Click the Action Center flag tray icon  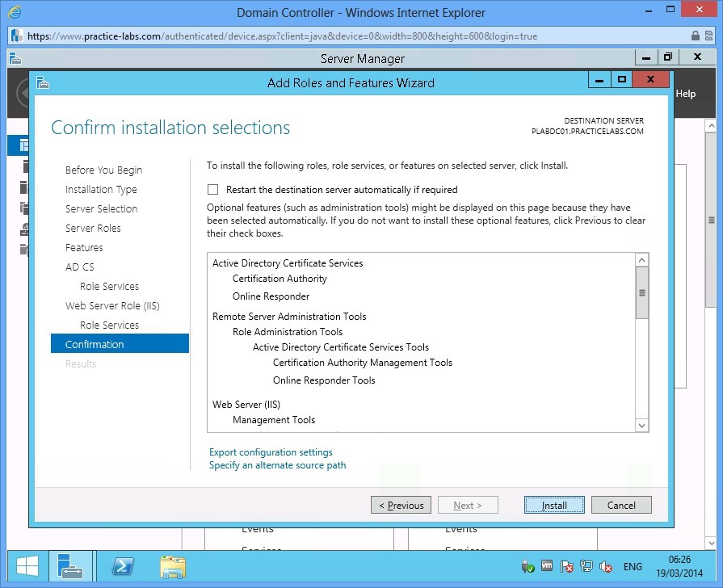(565, 566)
